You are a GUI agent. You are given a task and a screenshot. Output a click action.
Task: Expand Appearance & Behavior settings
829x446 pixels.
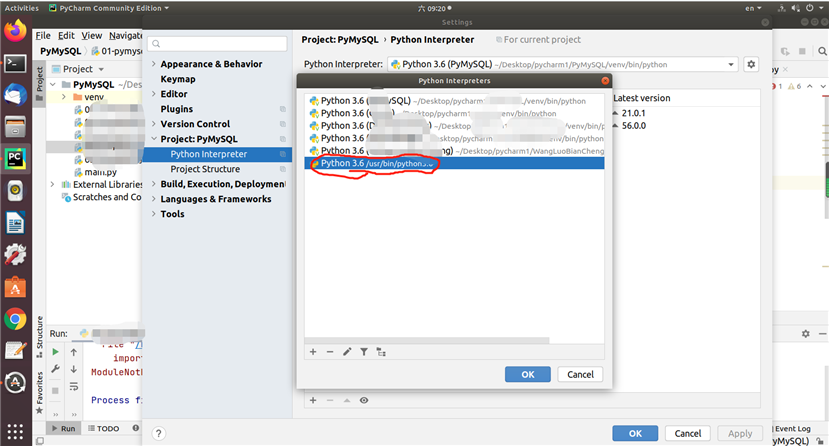coord(154,64)
